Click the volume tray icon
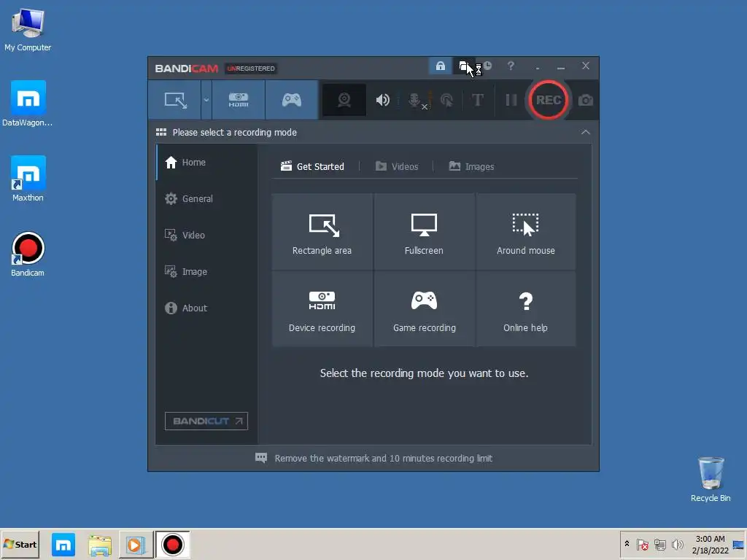 click(x=677, y=544)
